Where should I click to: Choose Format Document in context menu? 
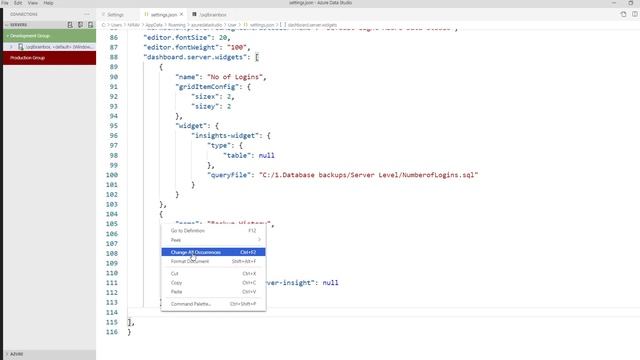[213, 261]
